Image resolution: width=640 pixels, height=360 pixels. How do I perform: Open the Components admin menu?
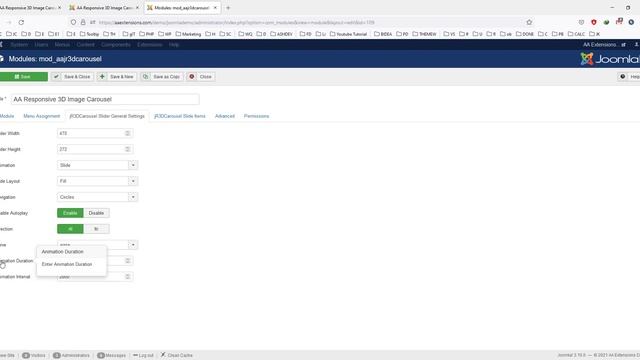click(116, 44)
